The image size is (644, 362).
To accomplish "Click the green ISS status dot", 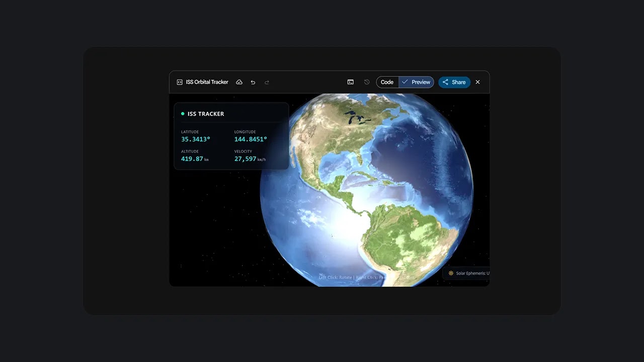I will pyautogui.click(x=183, y=114).
